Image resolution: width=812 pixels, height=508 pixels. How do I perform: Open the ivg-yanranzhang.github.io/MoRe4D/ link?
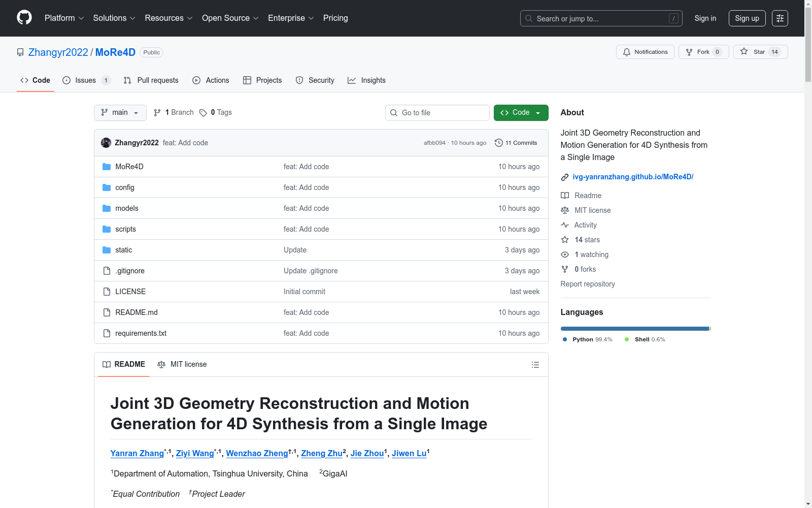[633, 177]
